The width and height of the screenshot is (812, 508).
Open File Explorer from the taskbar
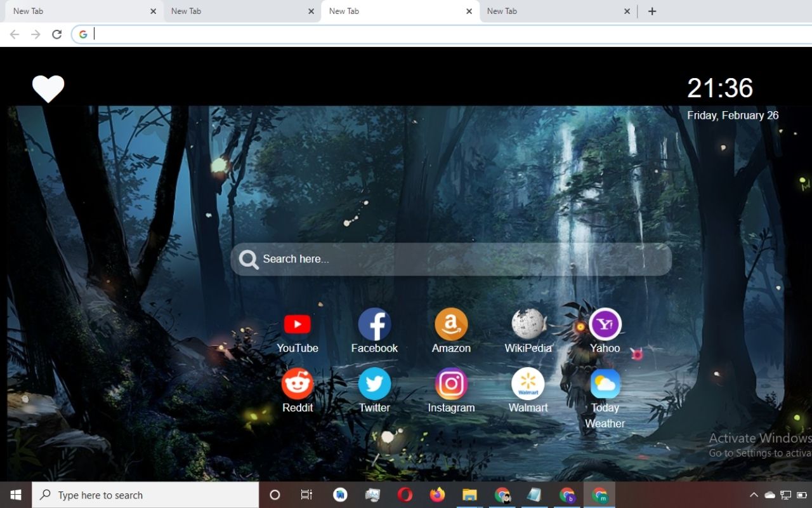[x=469, y=495]
